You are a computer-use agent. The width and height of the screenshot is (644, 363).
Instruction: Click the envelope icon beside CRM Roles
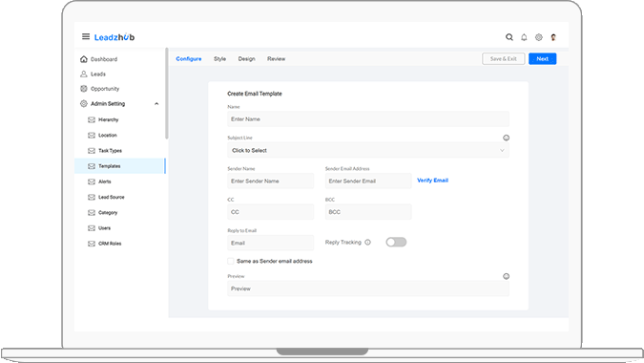point(92,244)
